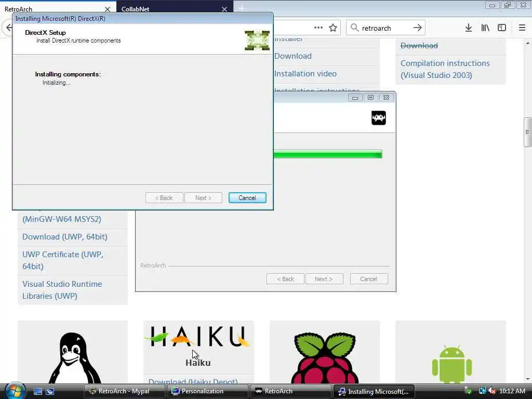The width and height of the screenshot is (532, 399).
Task: Toggle the browser sidebar view
Action: pos(502,28)
